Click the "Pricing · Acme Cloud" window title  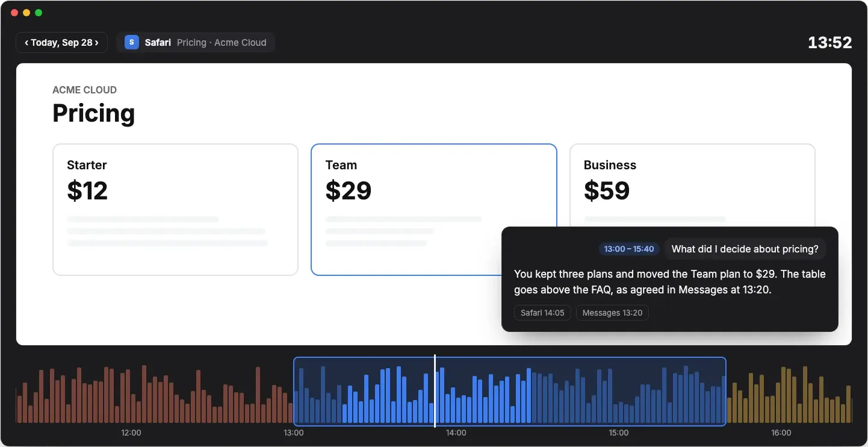point(222,43)
